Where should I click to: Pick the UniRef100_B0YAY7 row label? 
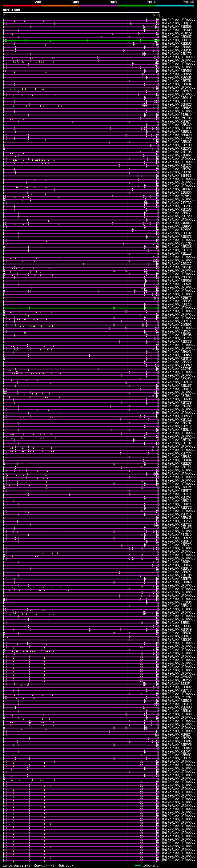tap(177, 196)
